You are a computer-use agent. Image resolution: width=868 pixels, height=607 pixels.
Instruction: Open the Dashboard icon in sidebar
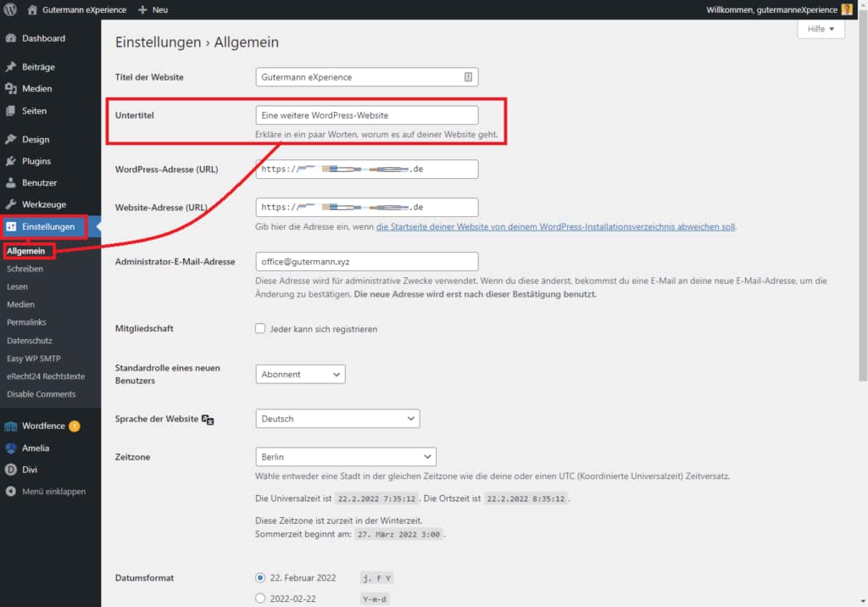(x=10, y=38)
